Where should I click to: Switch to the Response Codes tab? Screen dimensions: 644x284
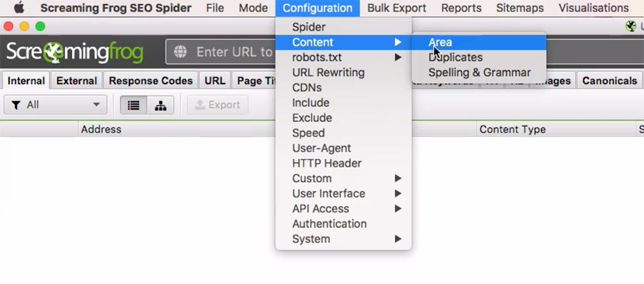coord(151,81)
